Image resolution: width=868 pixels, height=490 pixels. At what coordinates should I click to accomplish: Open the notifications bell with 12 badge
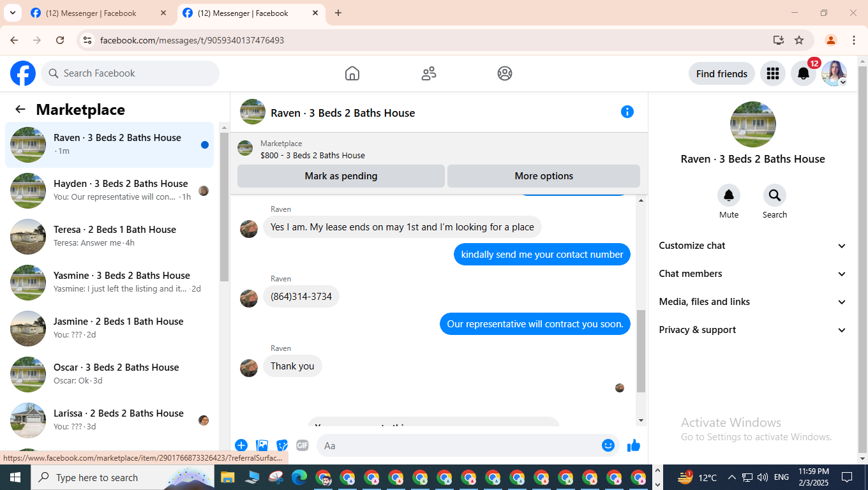pos(804,73)
